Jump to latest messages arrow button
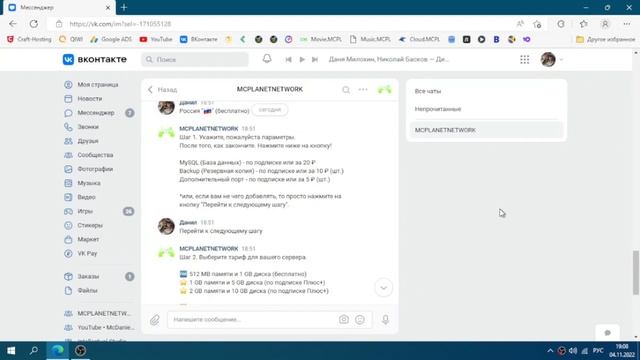The height and width of the screenshot is (360, 640). (384, 288)
